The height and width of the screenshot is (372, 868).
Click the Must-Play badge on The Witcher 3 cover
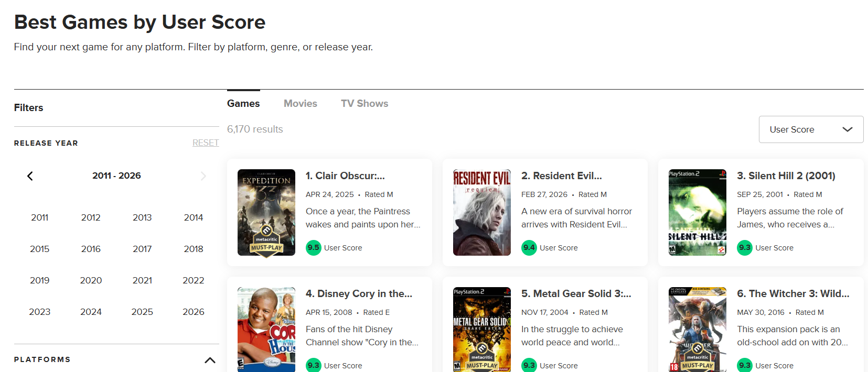[698, 358]
